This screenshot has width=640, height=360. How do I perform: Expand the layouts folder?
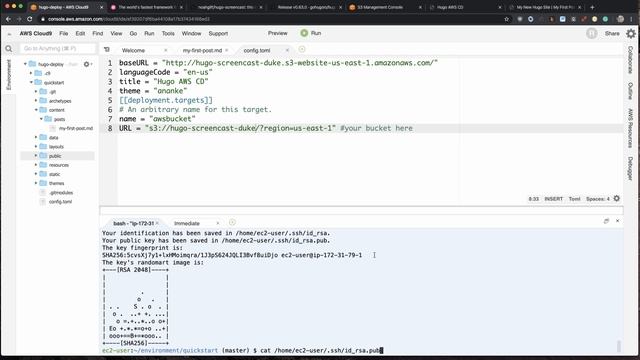coord(36,146)
